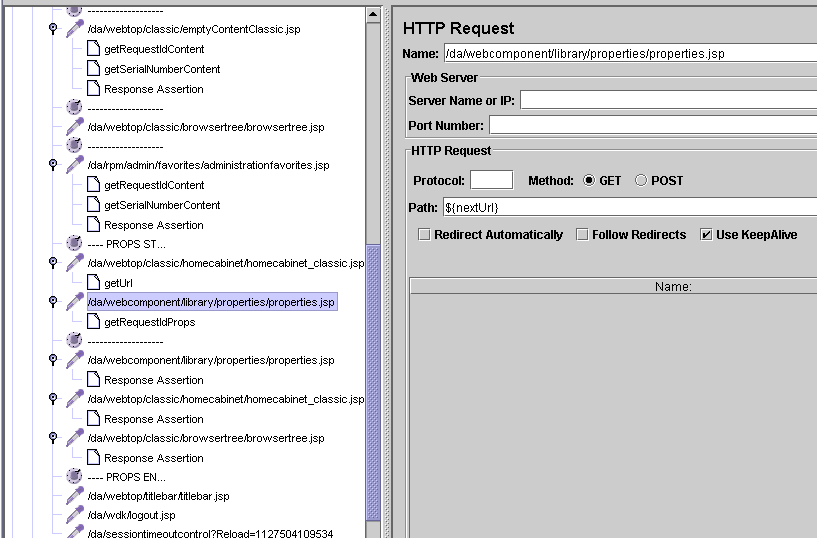The width and height of the screenshot is (817, 538).
Task: Enable the Redirect Automatically checkbox
Action: 425,234
